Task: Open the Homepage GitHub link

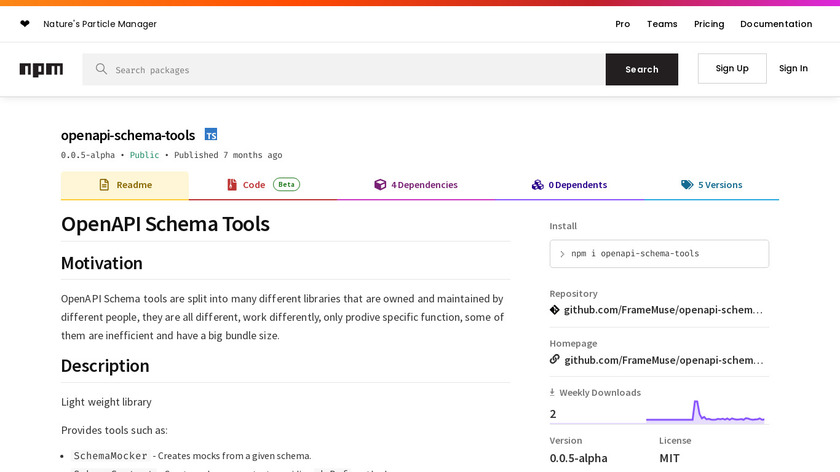Action: click(x=664, y=359)
